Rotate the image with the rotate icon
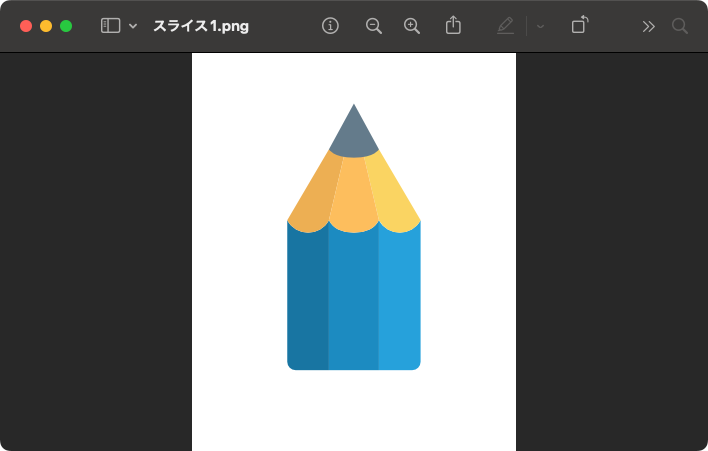This screenshot has height=451, width=708. 580,26
